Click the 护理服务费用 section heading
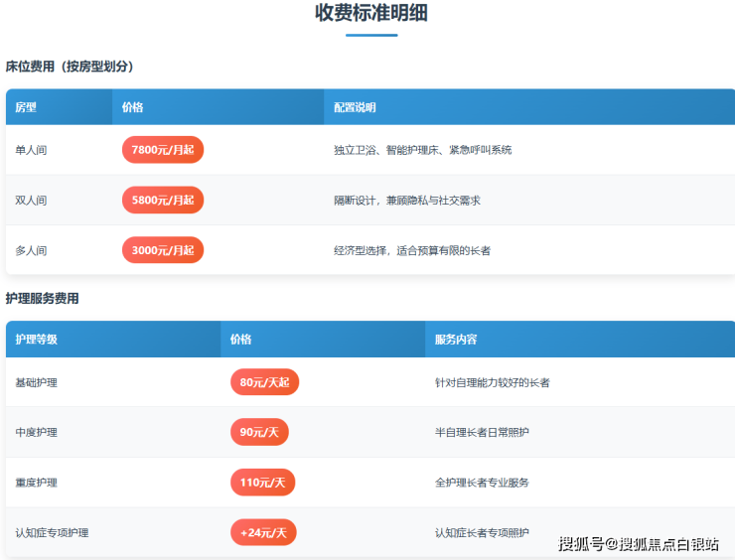This screenshot has width=735, height=560. coord(42,298)
